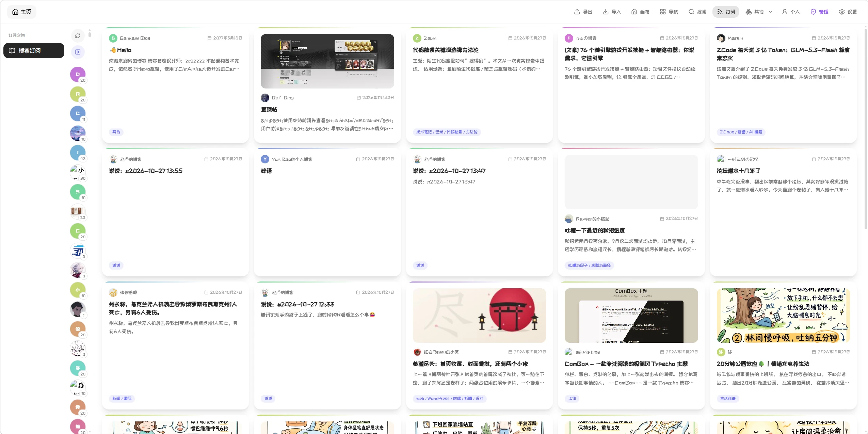Open Yux Bao's 碎语 post
This screenshot has width=868, height=434.
266,171
